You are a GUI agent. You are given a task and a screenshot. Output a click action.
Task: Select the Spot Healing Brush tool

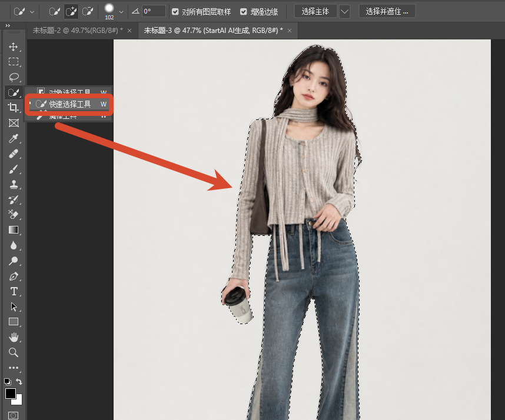pos(13,154)
